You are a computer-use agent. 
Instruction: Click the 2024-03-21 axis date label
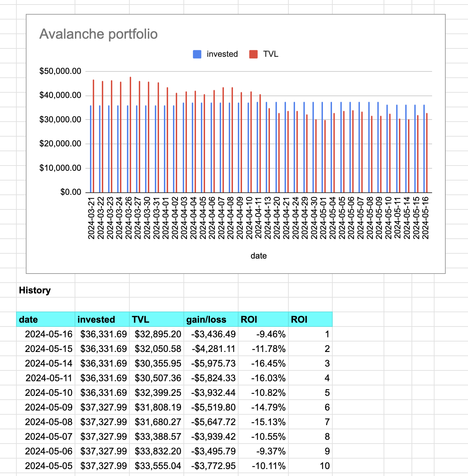tap(91, 218)
